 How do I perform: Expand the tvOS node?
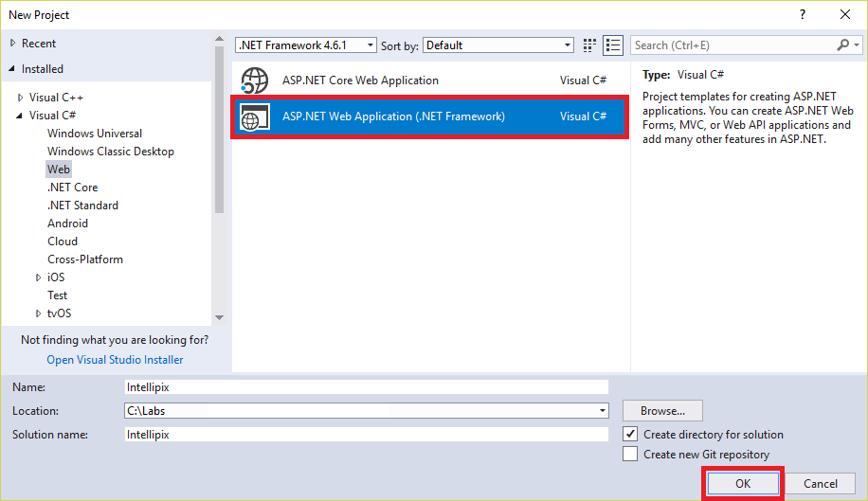pyautogui.click(x=38, y=313)
